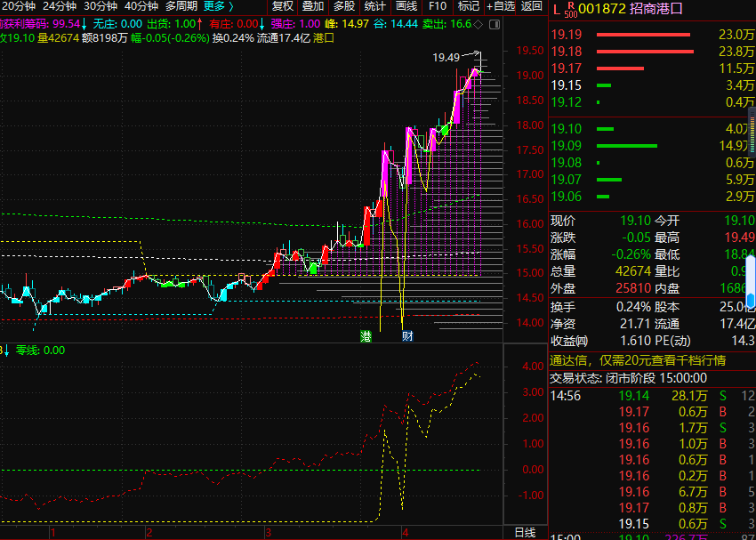This screenshot has width=756, height=540.
Task: Click the blue 财 info marker on chart
Action: pos(407,336)
